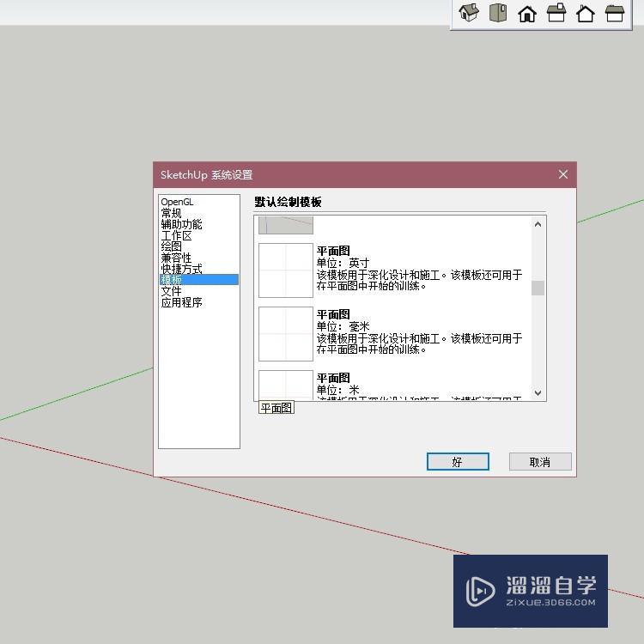This screenshot has width=644, height=644.
Task: Close the SketchUp 系统设置 dialog
Action: click(x=563, y=174)
